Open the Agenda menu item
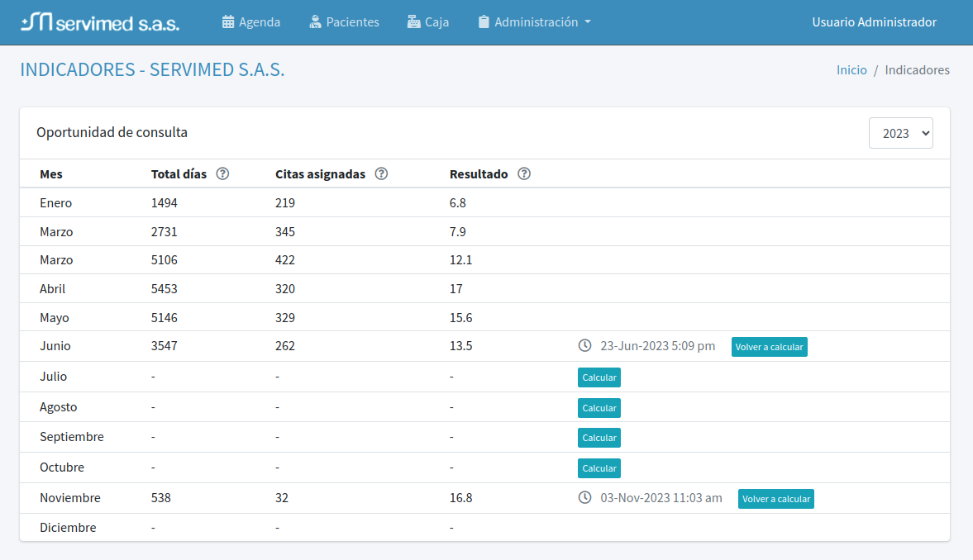The width and height of the screenshot is (973, 560). point(260,22)
